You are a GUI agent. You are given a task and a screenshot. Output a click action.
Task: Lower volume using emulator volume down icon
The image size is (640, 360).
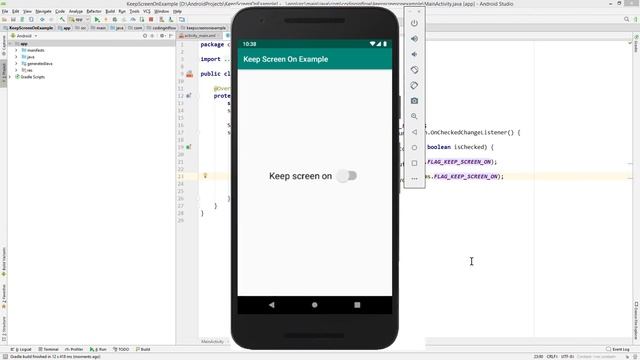pos(414,54)
